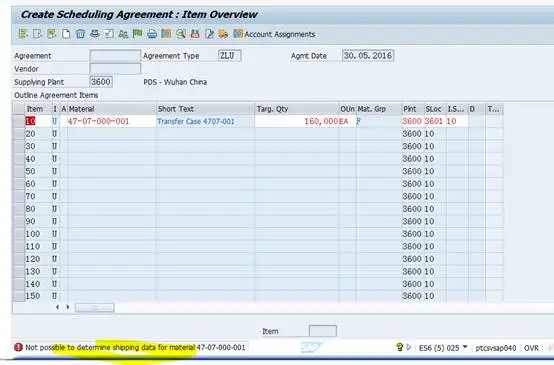Select the row selector for item 20
This screenshot has width=554, height=365.
(18, 134)
